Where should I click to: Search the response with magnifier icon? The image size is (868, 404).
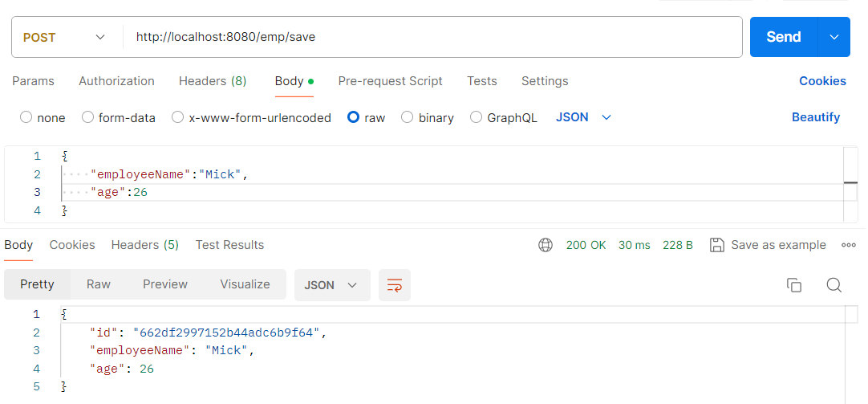834,285
